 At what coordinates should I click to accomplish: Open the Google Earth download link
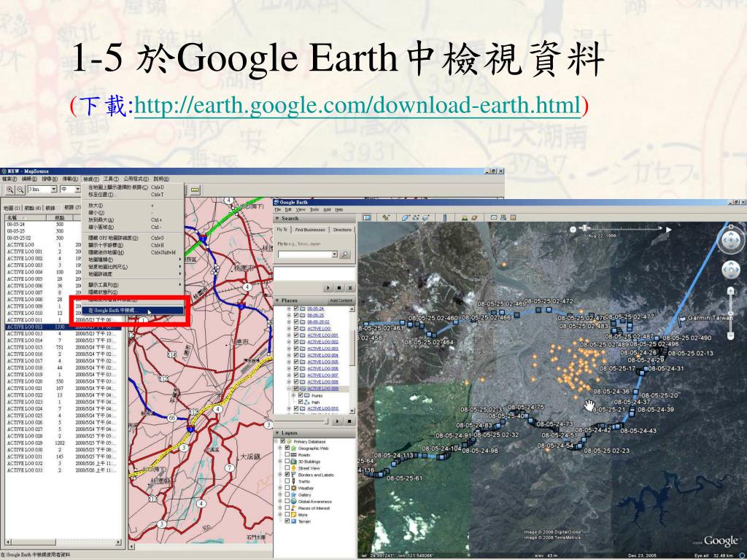pos(357,105)
